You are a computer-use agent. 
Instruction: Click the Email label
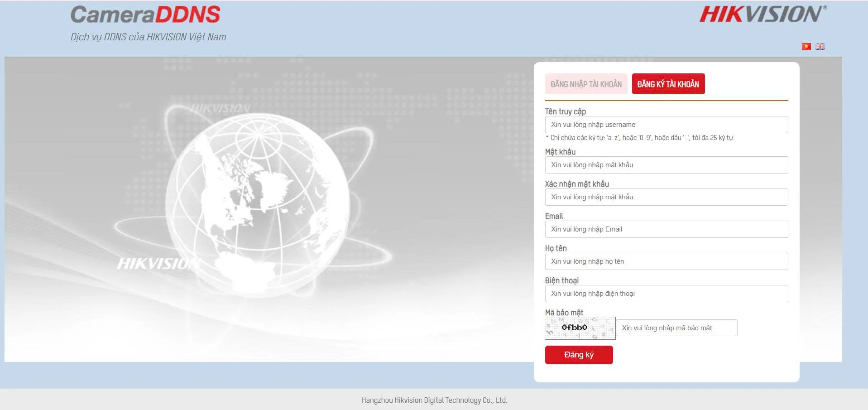[554, 216]
